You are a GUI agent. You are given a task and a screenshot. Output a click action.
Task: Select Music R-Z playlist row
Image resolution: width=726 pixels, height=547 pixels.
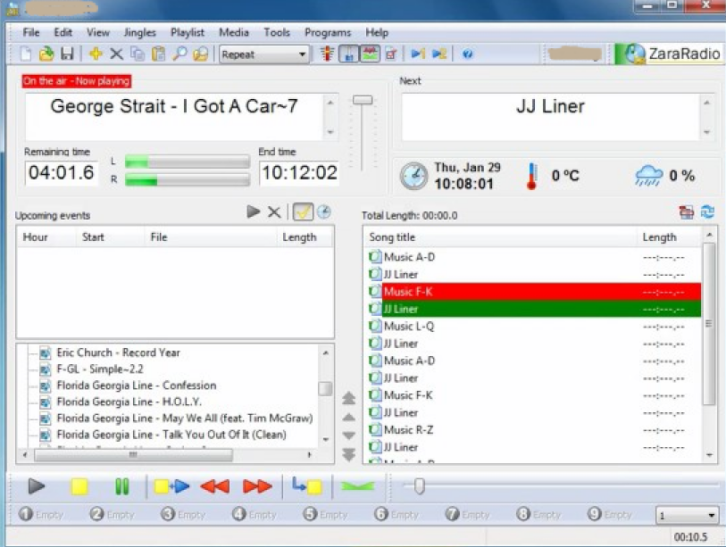535,430
